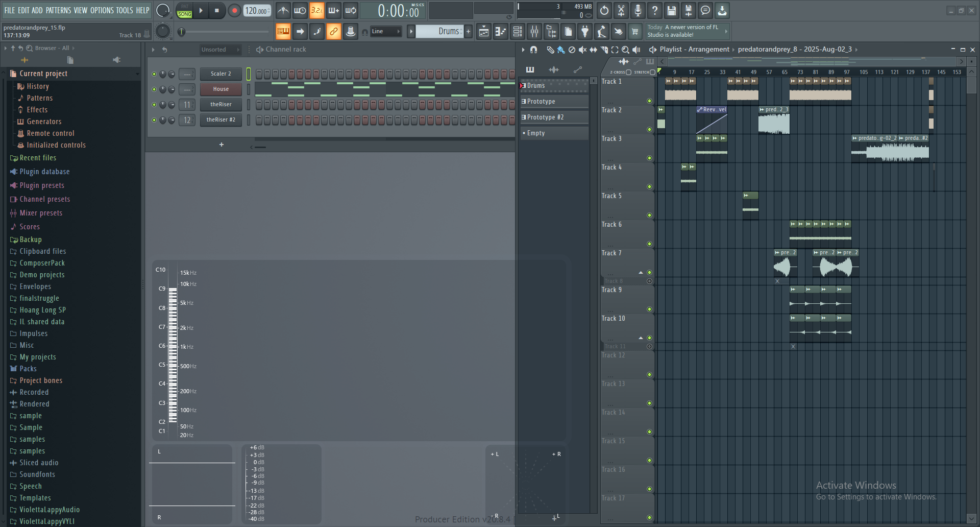Click the song position slider

coord(225,32)
